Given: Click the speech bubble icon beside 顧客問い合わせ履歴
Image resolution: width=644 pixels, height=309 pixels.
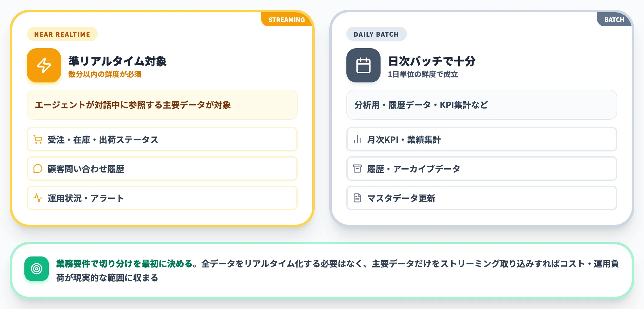Looking at the screenshot, I should point(38,169).
